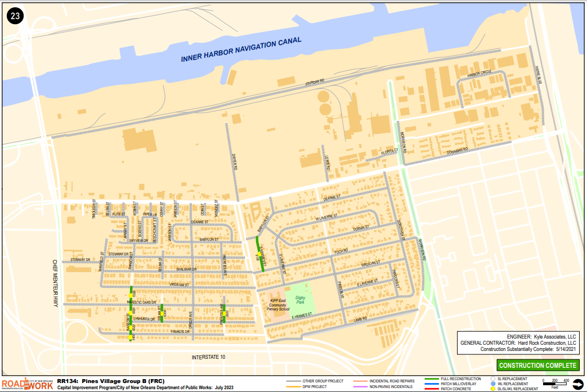Click the north arrow compass icon
Image resolution: width=587 pixels, height=392 pixels.
(x=577, y=384)
